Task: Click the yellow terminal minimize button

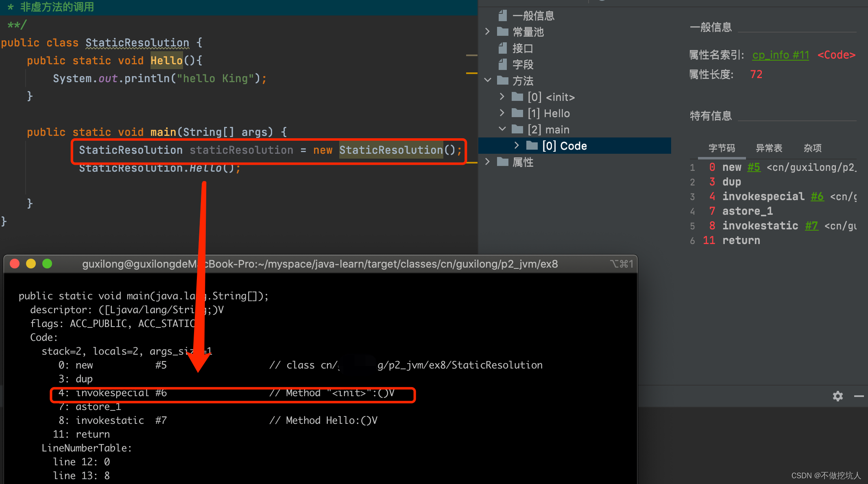Action: (31, 264)
